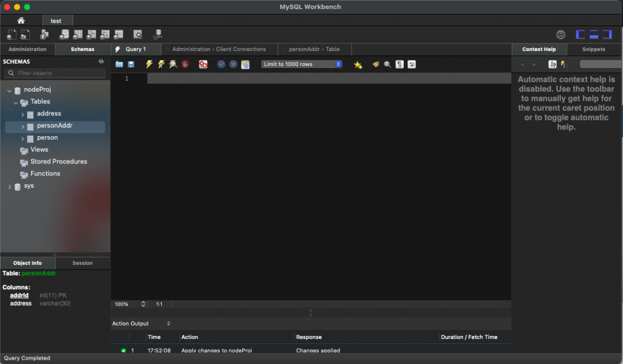This screenshot has width=623, height=364.
Task: Save snippet with star icon
Action: [x=358, y=64]
